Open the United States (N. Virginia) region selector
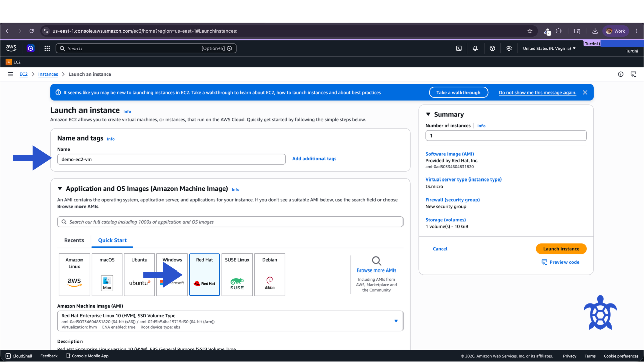This screenshot has height=362, width=644. pyautogui.click(x=549, y=48)
